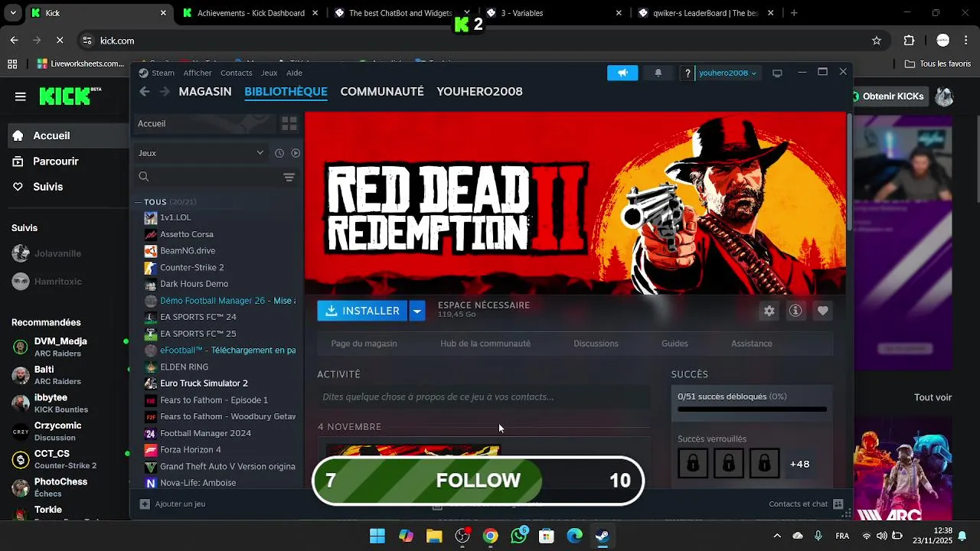Open Jeux menu in Steam menu bar
This screenshot has height=551, width=980.
[269, 73]
